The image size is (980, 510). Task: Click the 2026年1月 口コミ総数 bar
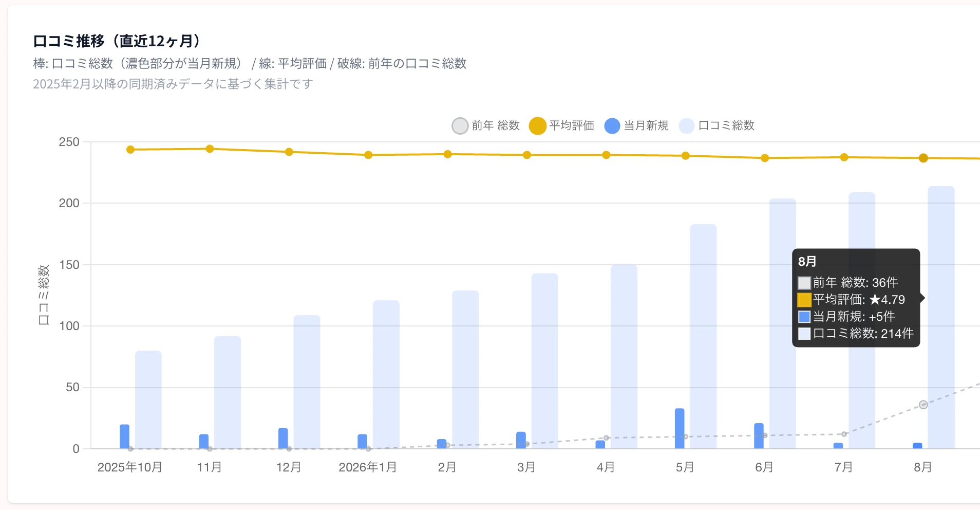386,374
